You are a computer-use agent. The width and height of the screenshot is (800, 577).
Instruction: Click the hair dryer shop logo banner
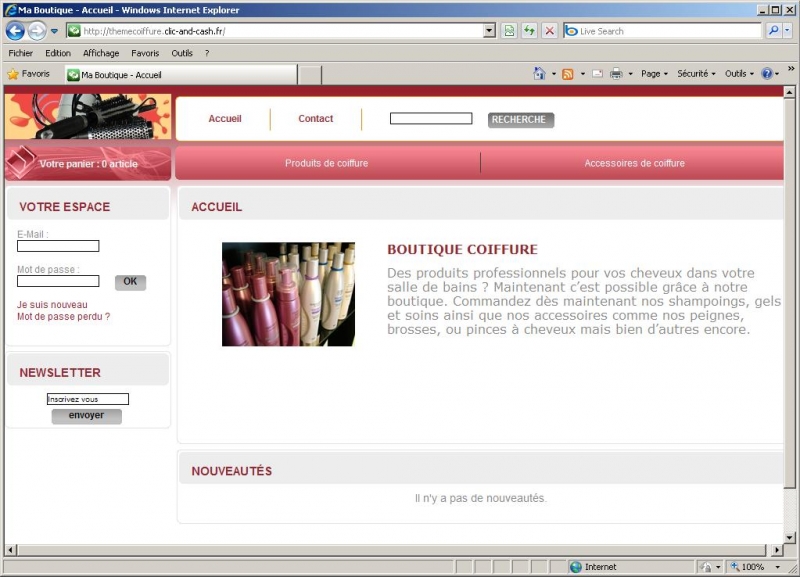pyautogui.click(x=88, y=117)
